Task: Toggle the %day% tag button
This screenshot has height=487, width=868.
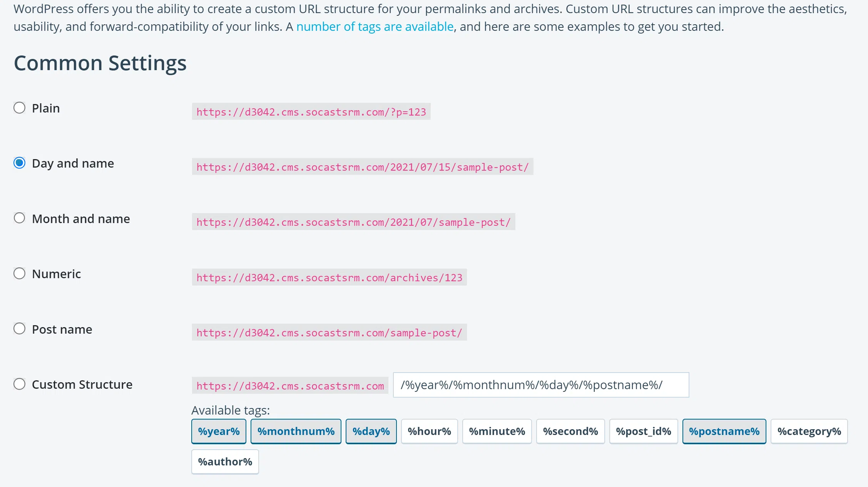Action: 371,431
